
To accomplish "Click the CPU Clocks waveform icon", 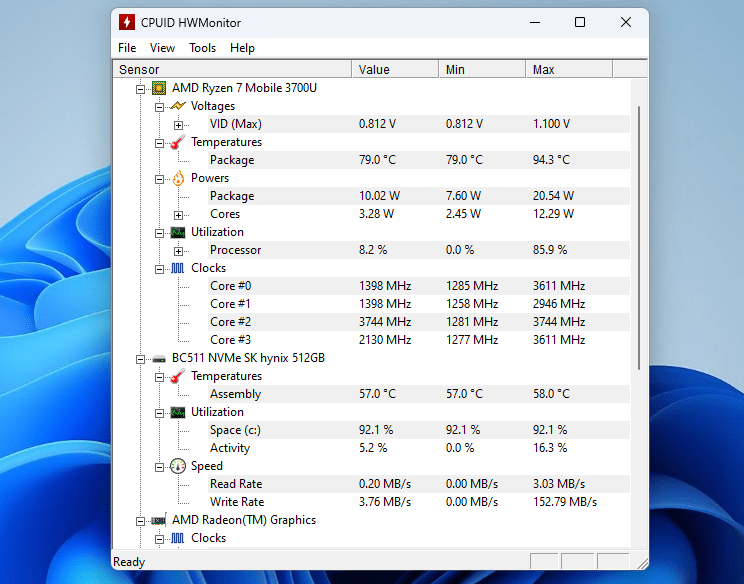I will 177,269.
